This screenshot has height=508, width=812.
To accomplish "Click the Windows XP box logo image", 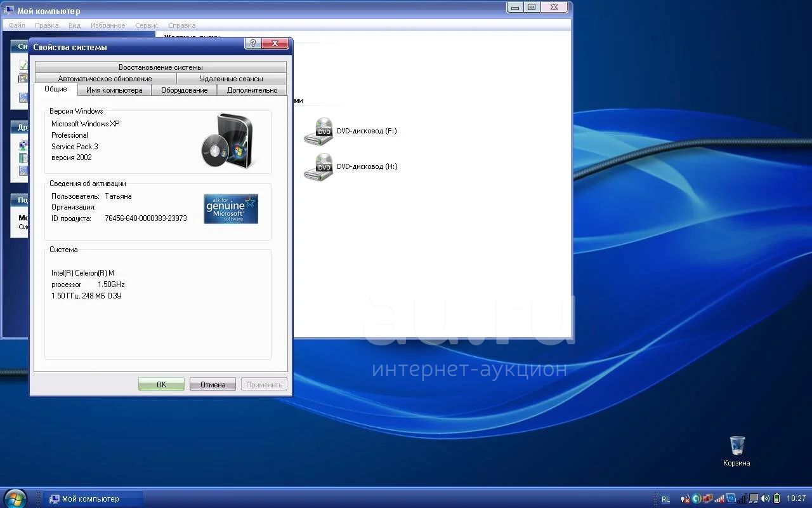I will [227, 141].
